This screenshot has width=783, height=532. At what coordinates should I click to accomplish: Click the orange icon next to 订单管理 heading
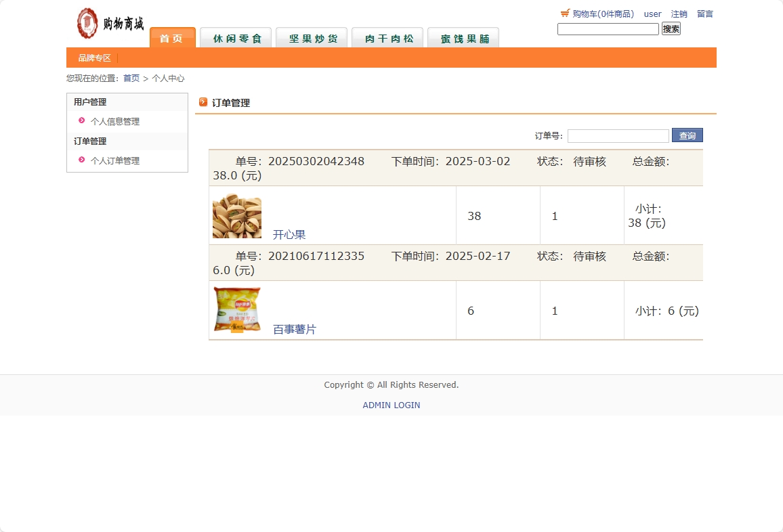click(x=203, y=102)
